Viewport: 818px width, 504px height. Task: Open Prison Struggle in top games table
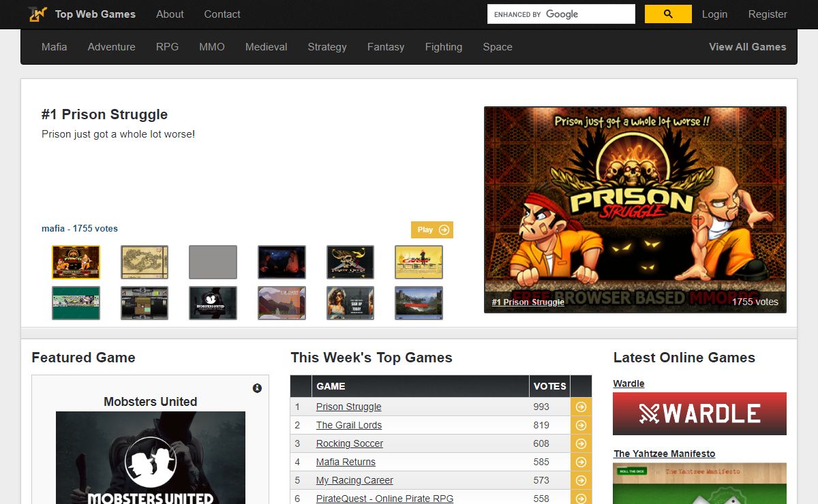tap(348, 407)
